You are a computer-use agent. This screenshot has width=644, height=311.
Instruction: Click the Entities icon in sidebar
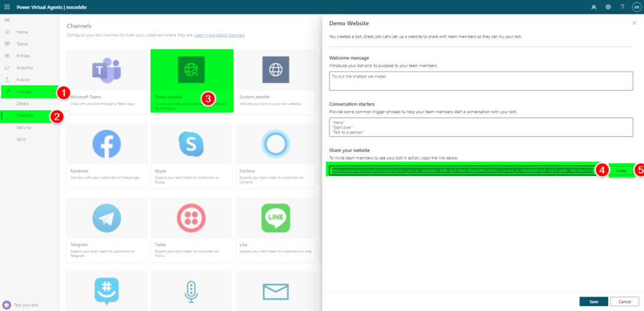point(7,56)
